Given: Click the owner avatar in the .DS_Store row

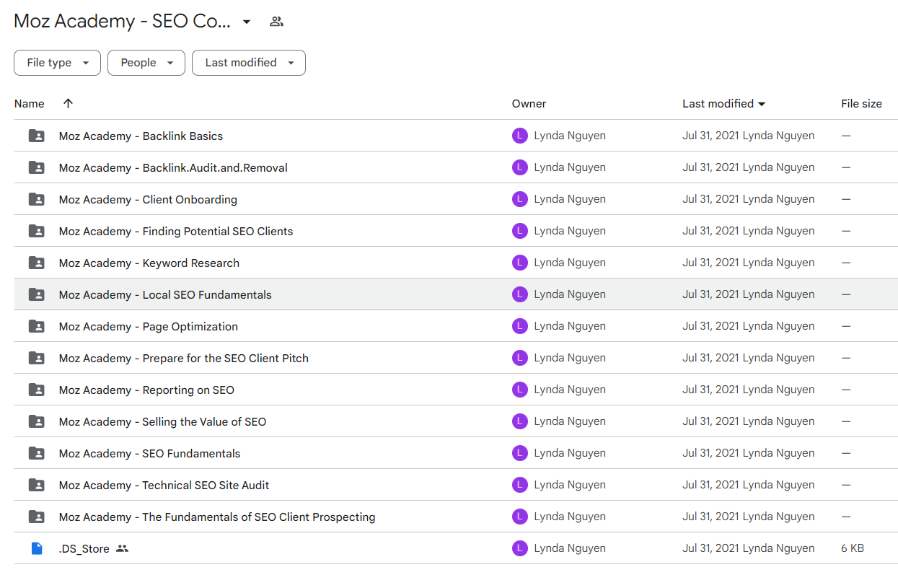Looking at the screenshot, I should pos(520,548).
